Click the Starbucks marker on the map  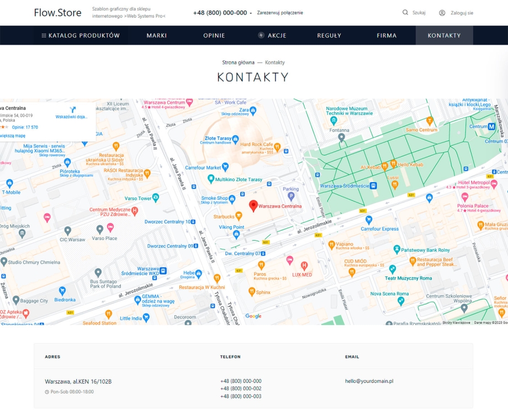click(239, 216)
